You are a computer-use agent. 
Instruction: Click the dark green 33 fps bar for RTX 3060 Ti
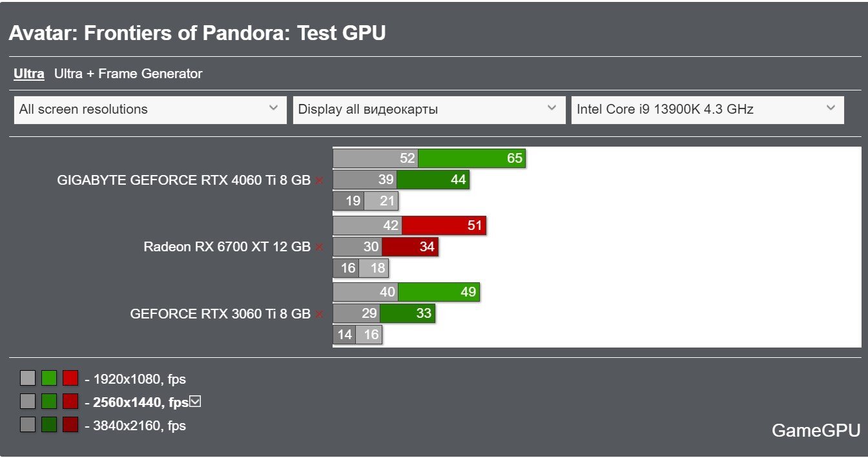407,313
